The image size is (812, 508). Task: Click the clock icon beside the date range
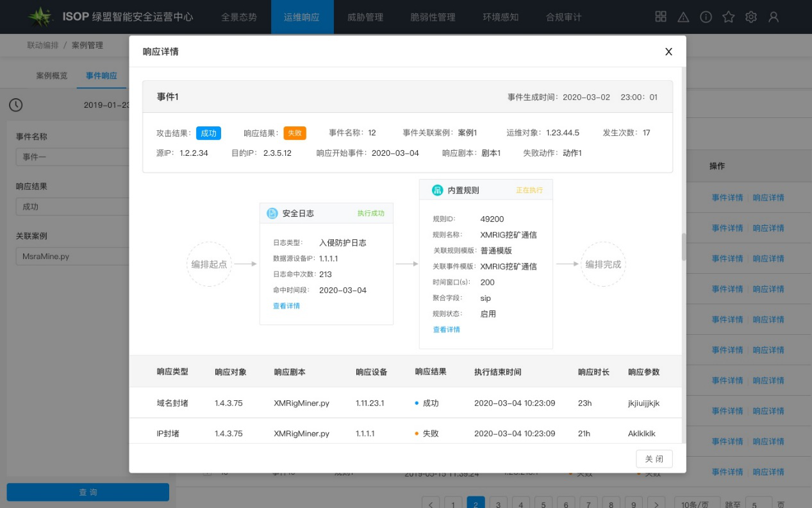[15, 105]
